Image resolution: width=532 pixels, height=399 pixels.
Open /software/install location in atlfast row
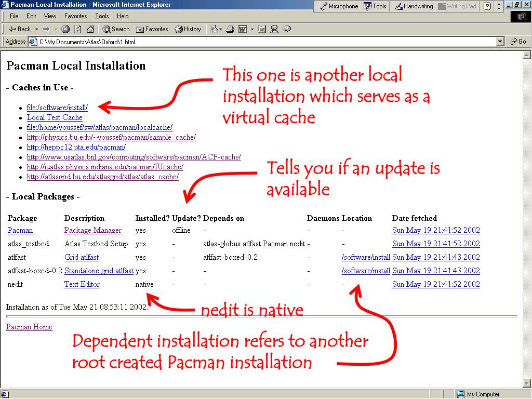click(366, 257)
